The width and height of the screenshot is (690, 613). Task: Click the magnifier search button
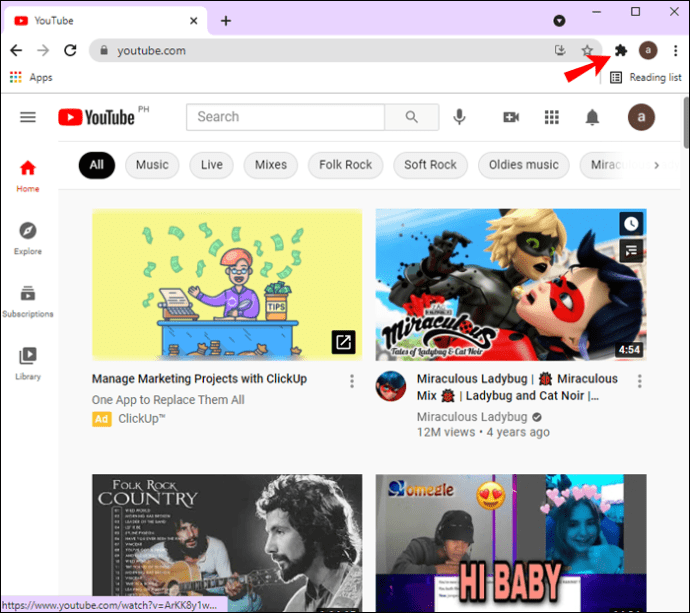[x=411, y=117]
